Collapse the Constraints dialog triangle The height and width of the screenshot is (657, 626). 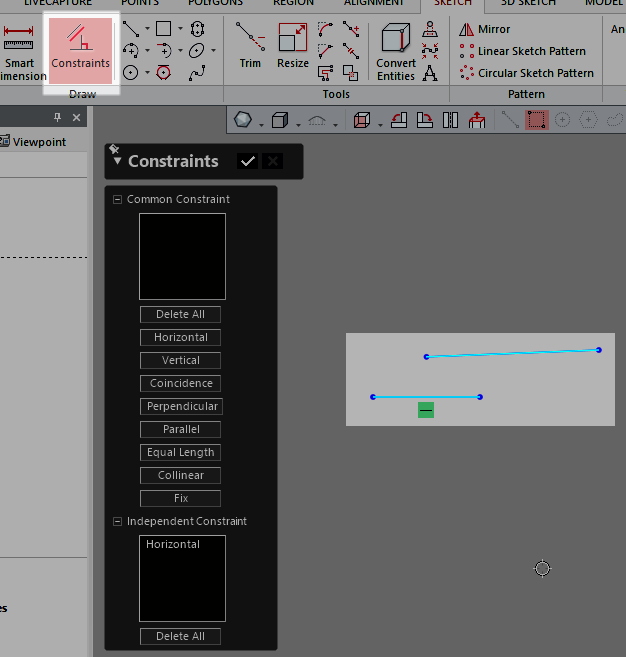point(117,161)
